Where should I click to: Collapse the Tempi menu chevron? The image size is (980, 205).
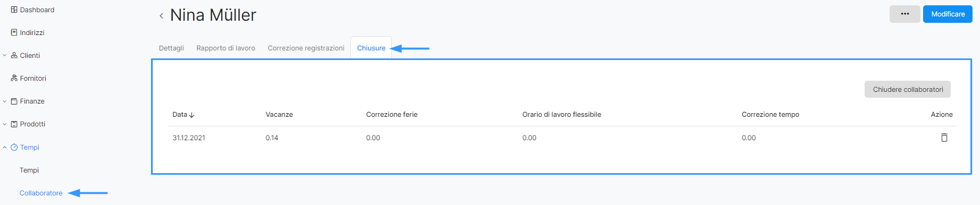pos(5,147)
